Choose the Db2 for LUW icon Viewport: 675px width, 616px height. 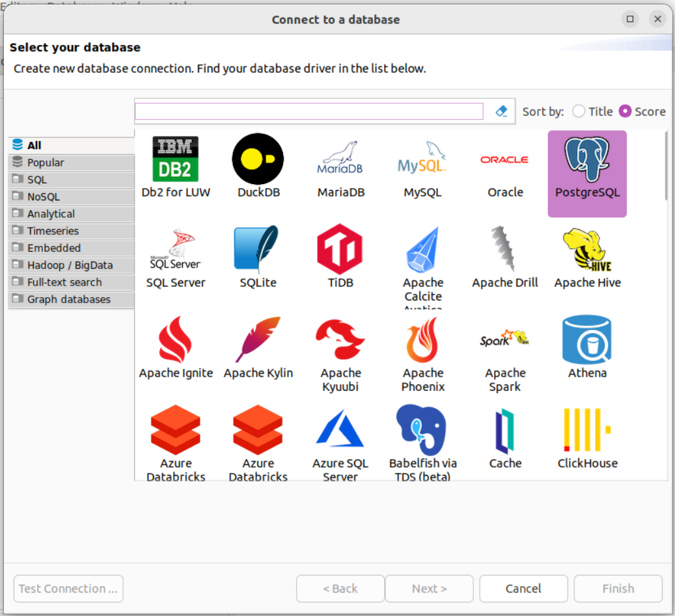[x=176, y=159]
